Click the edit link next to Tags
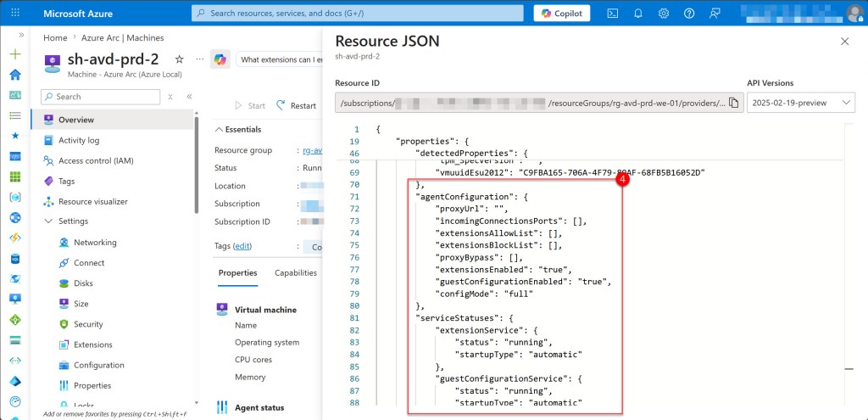Viewport: 868px width, 420px height. [x=242, y=246]
